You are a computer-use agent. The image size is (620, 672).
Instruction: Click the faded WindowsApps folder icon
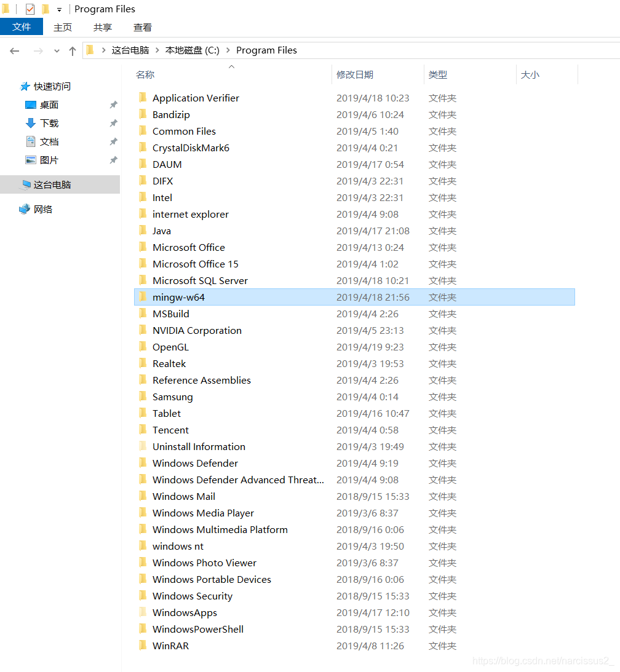coord(143,612)
